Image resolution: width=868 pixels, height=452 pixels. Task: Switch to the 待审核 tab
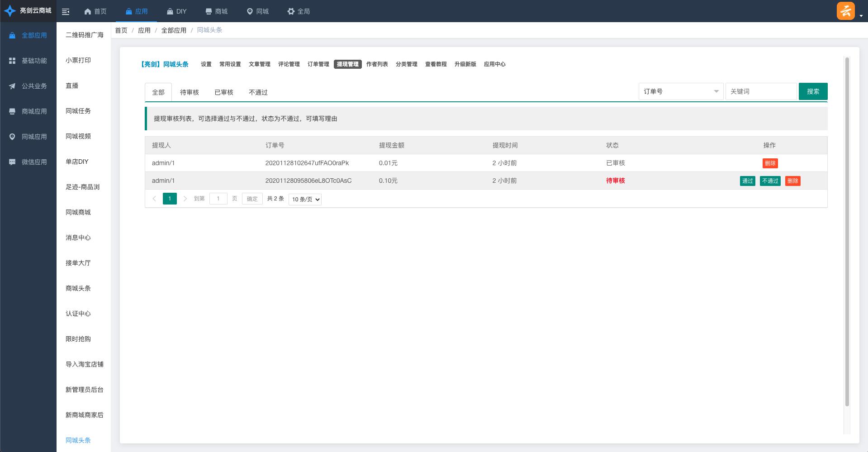coord(189,92)
